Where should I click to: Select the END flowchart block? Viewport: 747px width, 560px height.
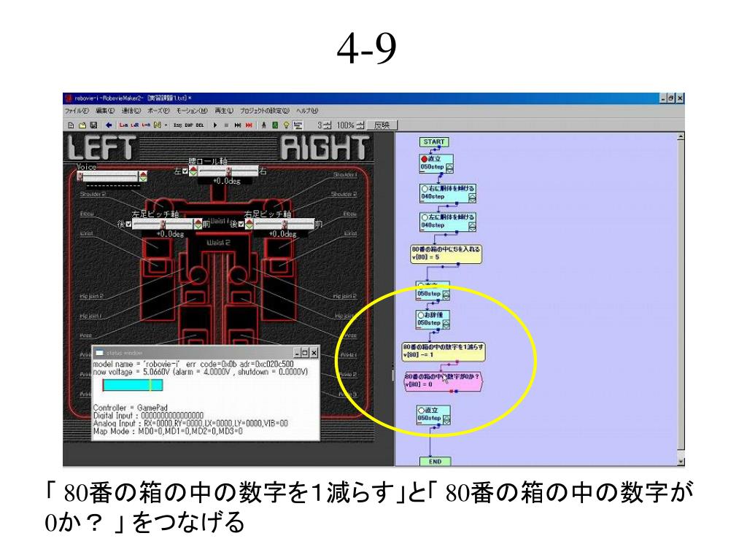tap(435, 462)
